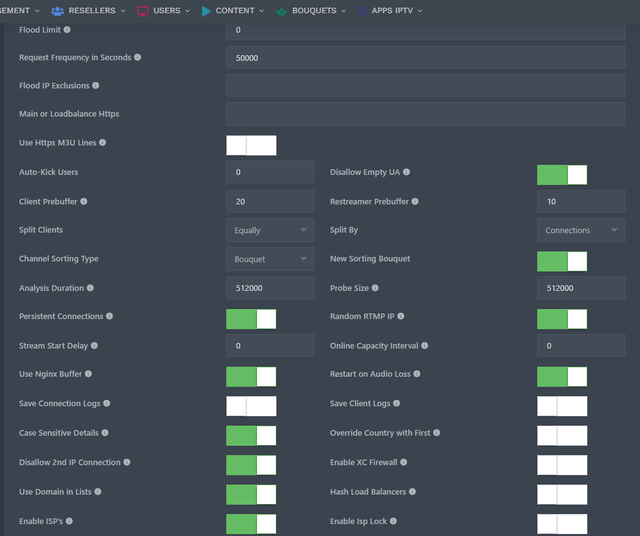Enable Override Country with First
The image size is (640, 536).
coord(562,435)
